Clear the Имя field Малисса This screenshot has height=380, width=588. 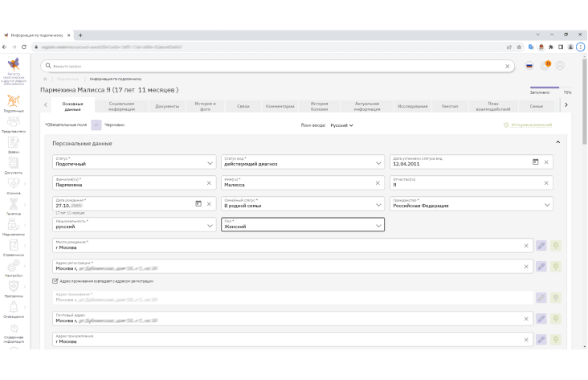click(x=378, y=183)
